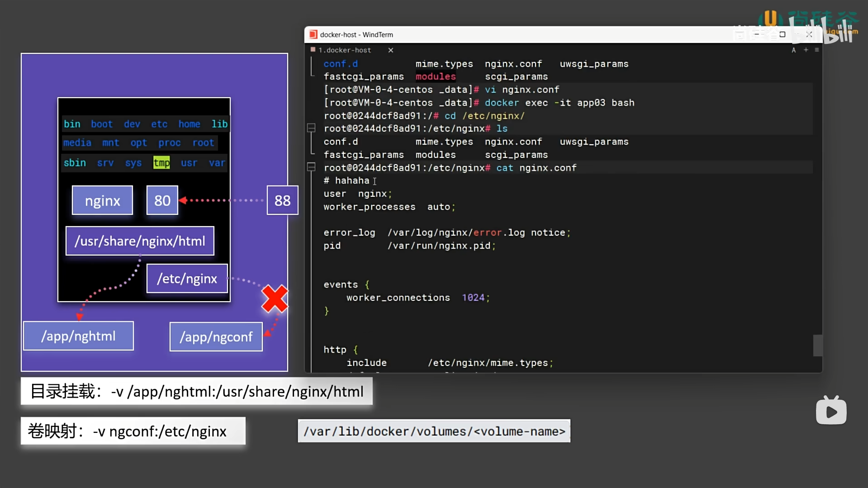Click the 'boot' directory in the diagram listing
The height and width of the screenshot is (488, 868).
(102, 124)
